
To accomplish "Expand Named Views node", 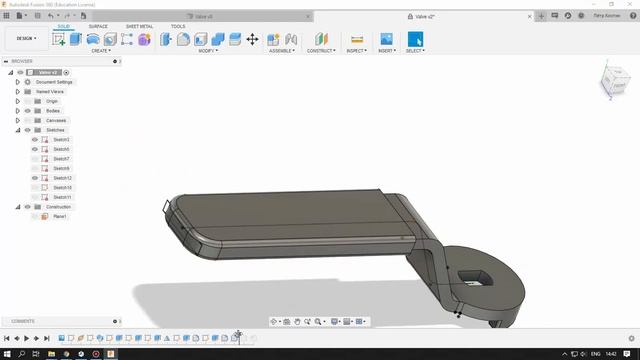I will [x=18, y=92].
